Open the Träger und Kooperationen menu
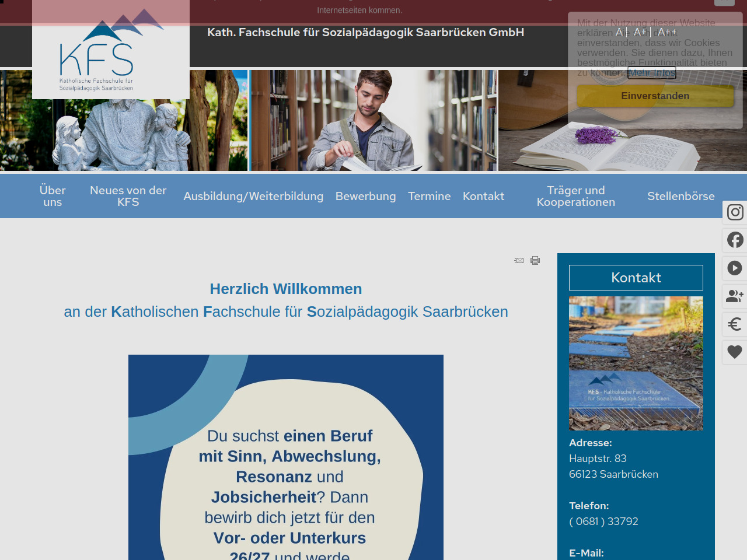747x560 pixels. [575, 196]
